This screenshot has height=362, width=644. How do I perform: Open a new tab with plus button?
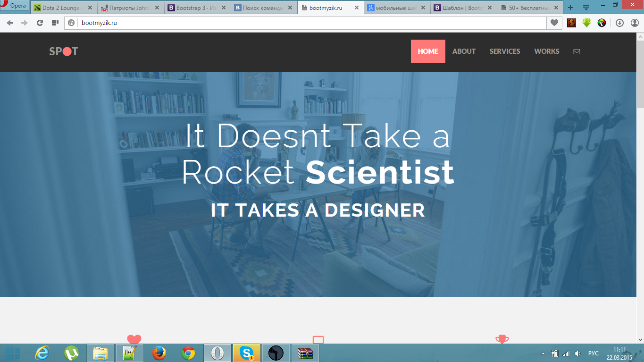point(570,8)
